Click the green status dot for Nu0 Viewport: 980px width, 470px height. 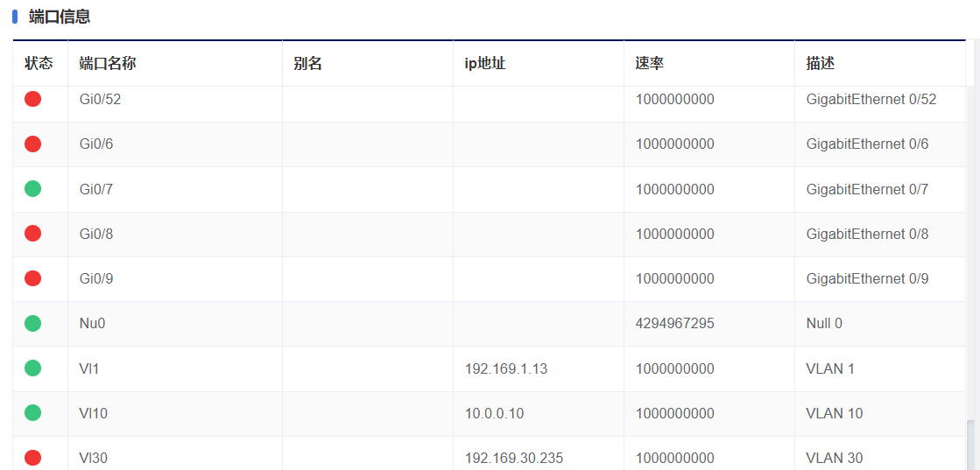(32, 324)
